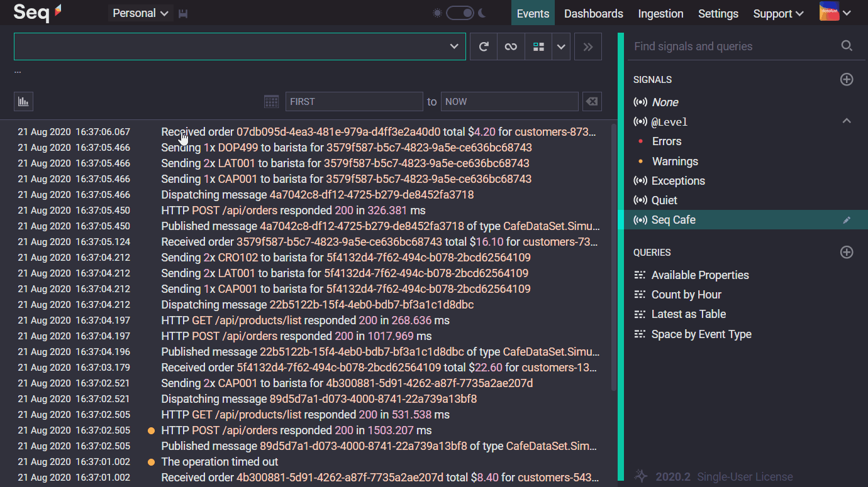Open the calendar date picker icon

[x=271, y=101]
